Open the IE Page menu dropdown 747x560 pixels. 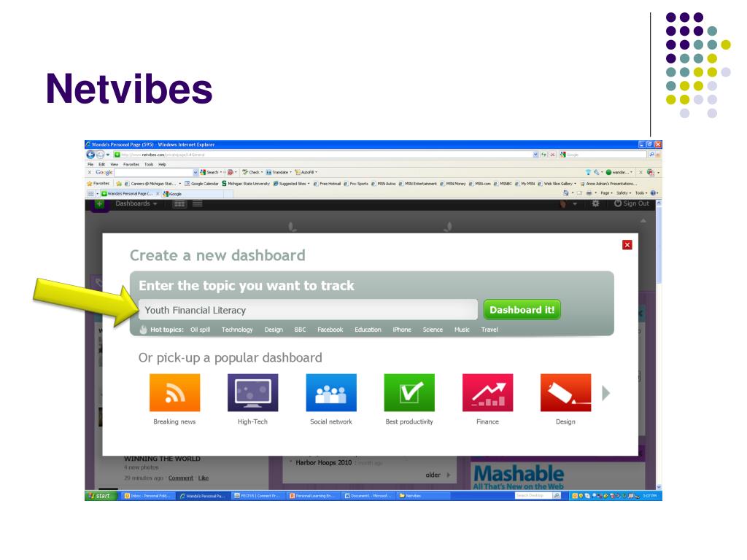pos(606,193)
